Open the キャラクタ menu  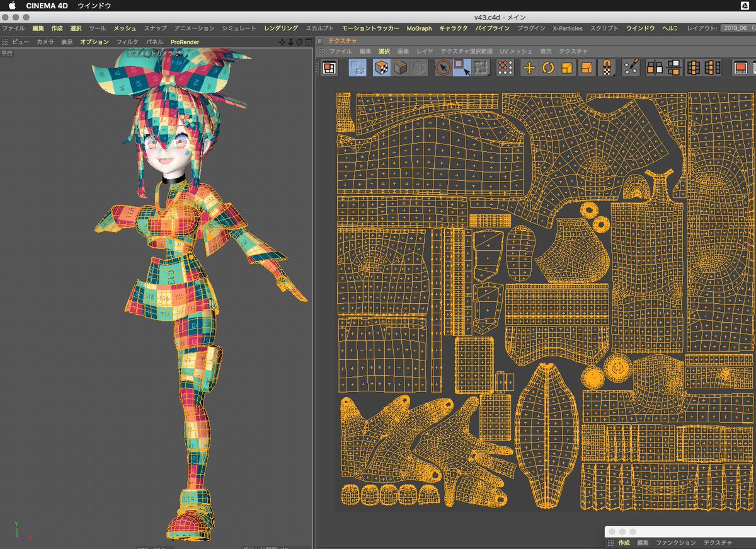click(x=454, y=28)
